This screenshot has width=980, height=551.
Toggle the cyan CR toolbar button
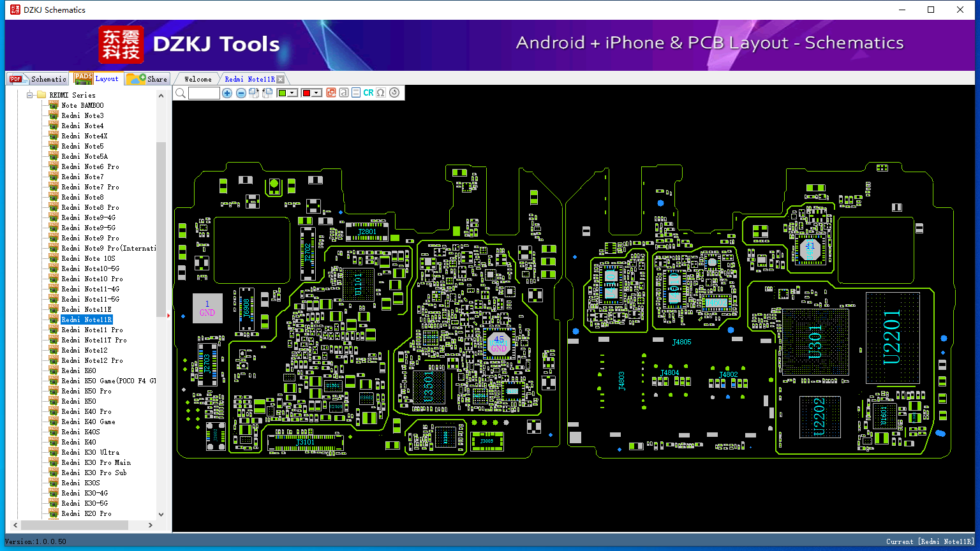[x=368, y=93]
